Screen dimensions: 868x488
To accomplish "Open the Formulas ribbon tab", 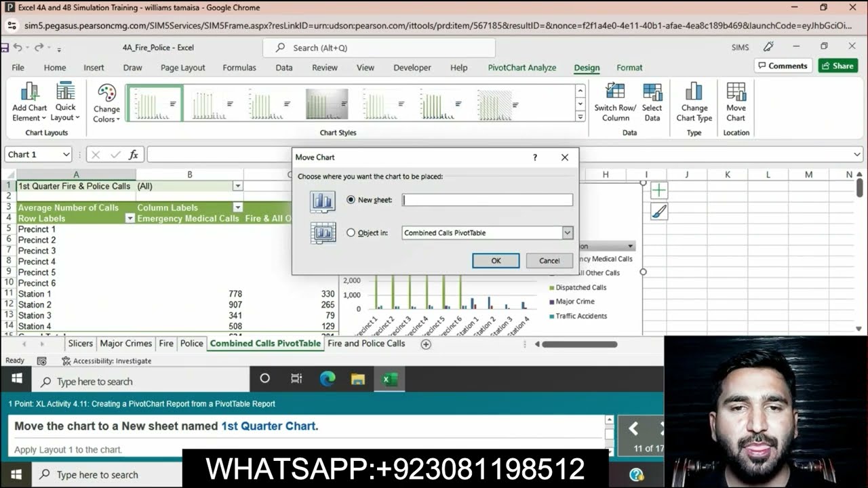I will 239,68.
